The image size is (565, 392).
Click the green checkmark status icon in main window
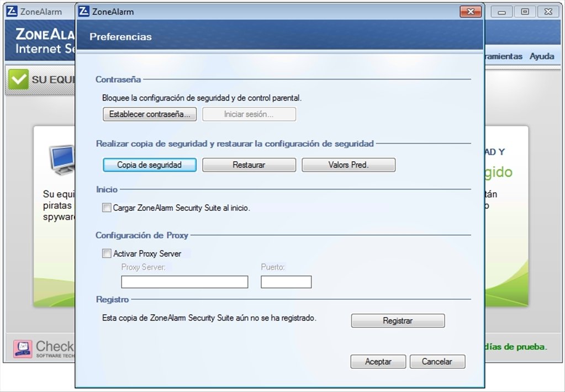click(19, 79)
